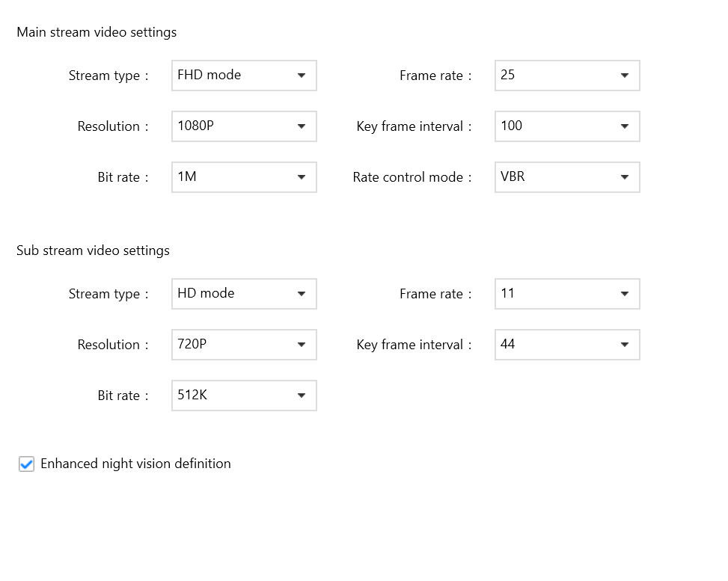Open the sub stream Stream type dropdown
Viewport: 728px width, 581px height.
point(243,294)
